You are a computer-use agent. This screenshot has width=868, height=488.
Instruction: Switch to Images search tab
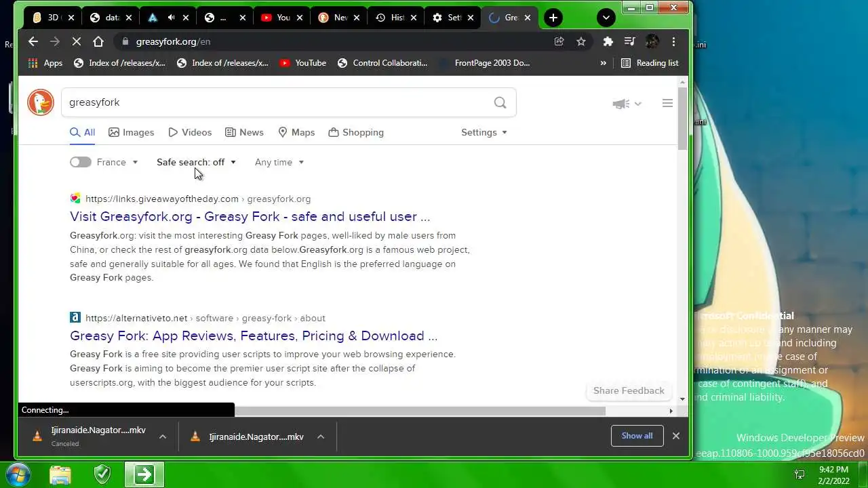pyautogui.click(x=132, y=132)
